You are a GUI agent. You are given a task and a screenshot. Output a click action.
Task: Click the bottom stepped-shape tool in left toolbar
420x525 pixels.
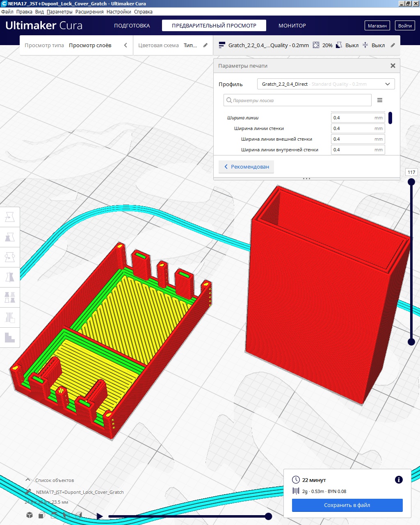10,338
